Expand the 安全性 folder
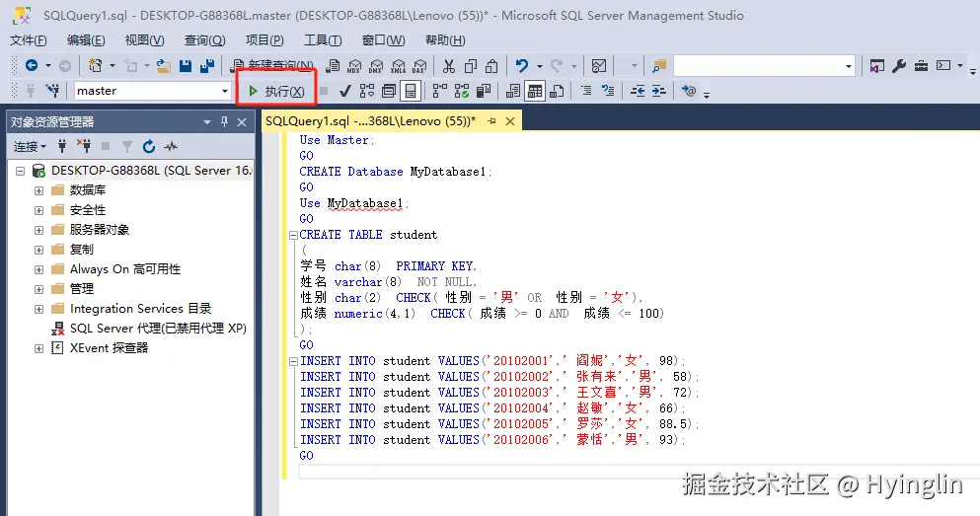The image size is (980, 516). [x=38, y=210]
